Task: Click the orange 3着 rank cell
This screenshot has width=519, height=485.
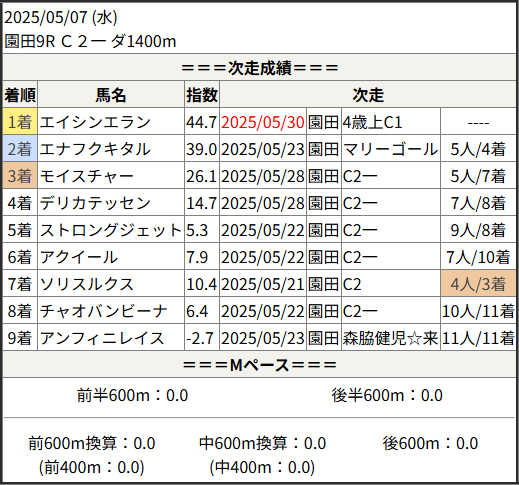Action: coord(20,175)
